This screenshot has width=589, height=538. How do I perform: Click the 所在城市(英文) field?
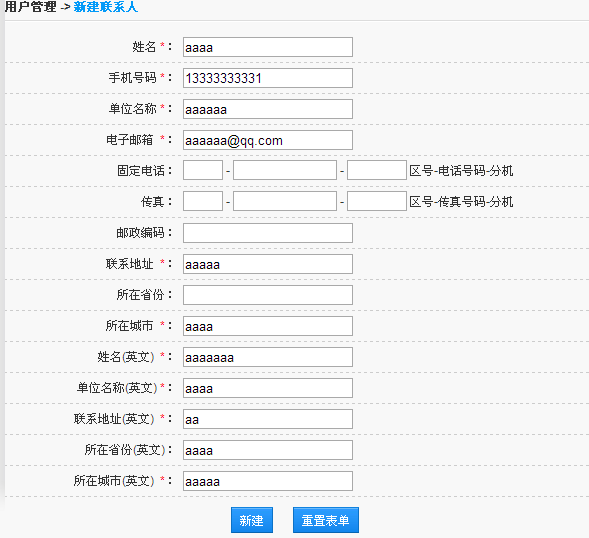pyautogui.click(x=268, y=481)
